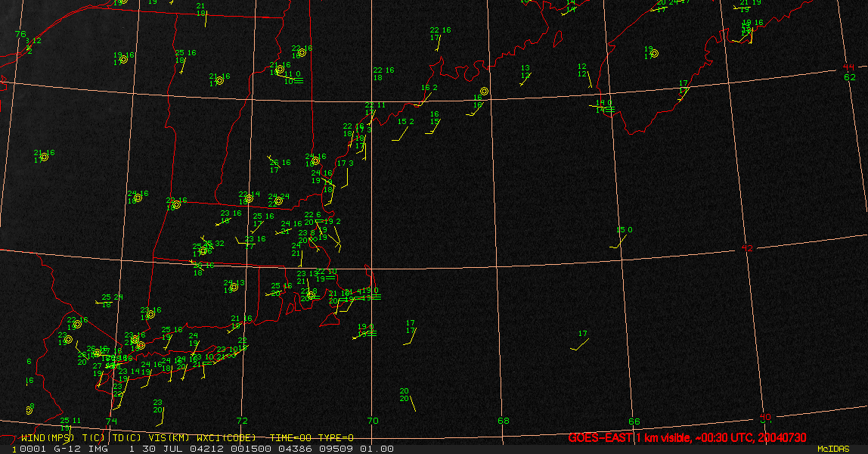Click the 01.00 value in the status bar
The width and height of the screenshot is (868, 454).
[x=377, y=449]
